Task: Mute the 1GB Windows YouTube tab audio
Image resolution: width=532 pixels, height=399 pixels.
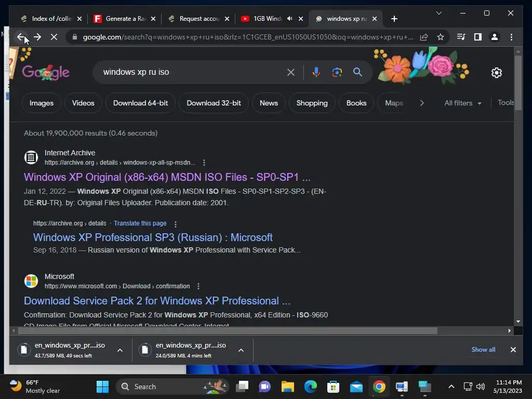Action: pos(289,19)
